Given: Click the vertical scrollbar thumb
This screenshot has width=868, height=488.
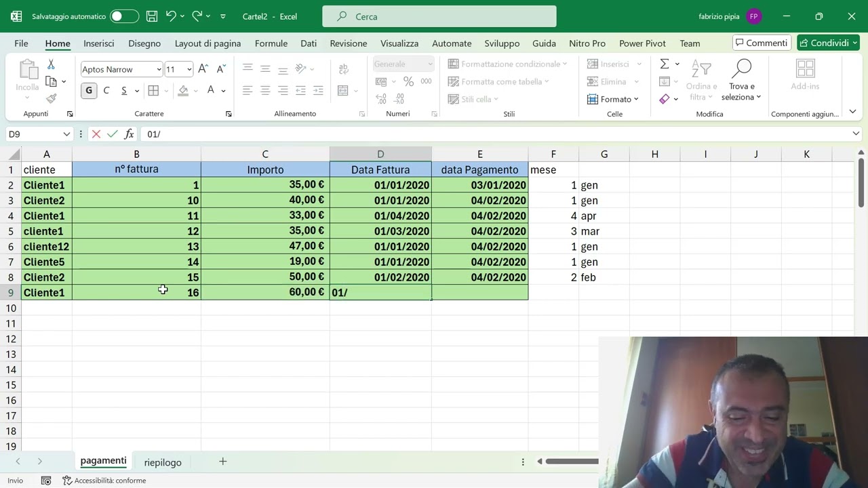Looking at the screenshot, I should click(861, 182).
